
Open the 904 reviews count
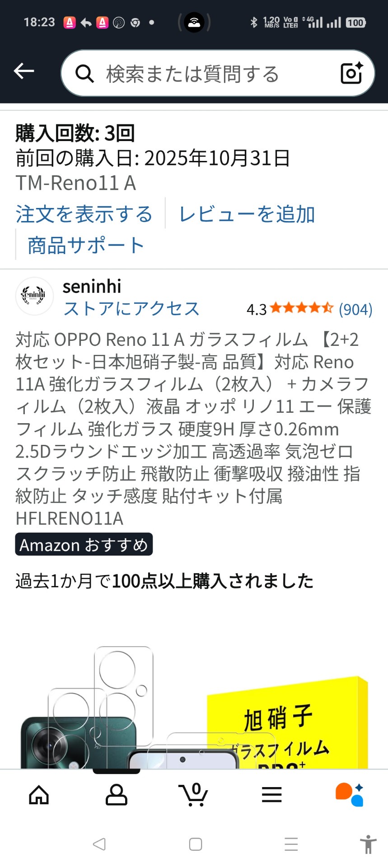click(x=355, y=310)
